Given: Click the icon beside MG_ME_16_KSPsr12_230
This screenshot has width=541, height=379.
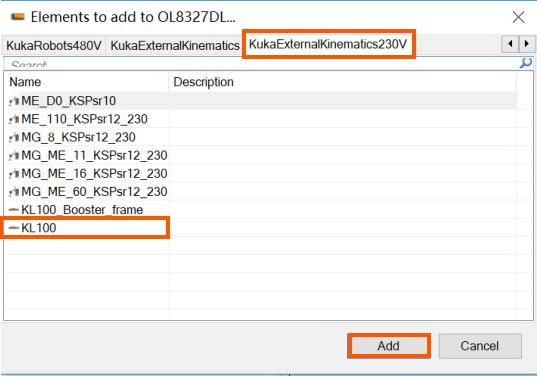Looking at the screenshot, I should tap(14, 174).
